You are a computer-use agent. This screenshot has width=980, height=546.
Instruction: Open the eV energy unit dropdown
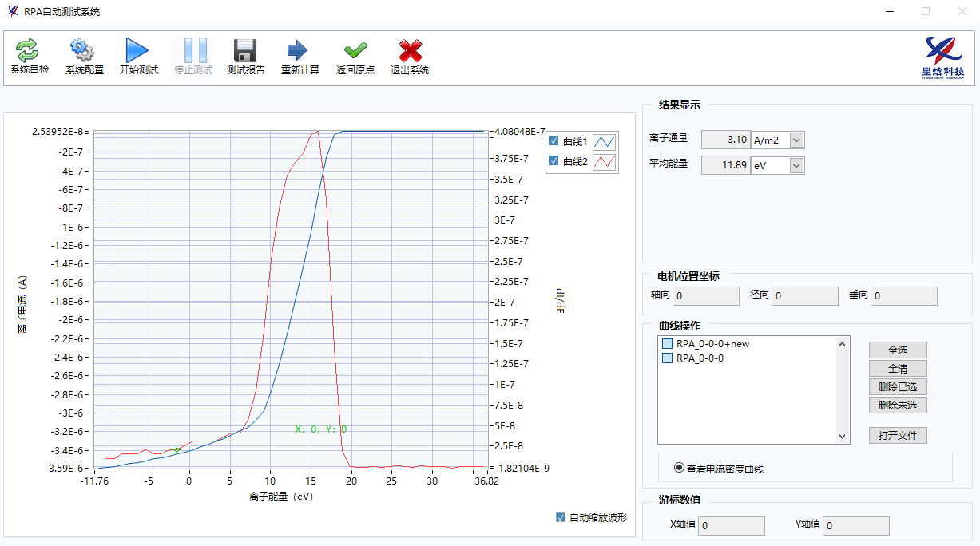[796, 165]
